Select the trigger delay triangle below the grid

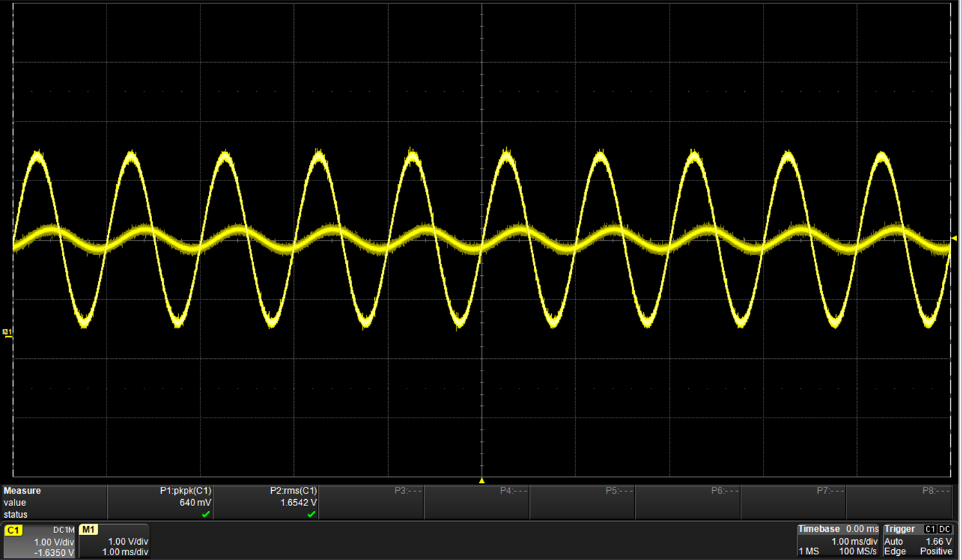point(481,480)
